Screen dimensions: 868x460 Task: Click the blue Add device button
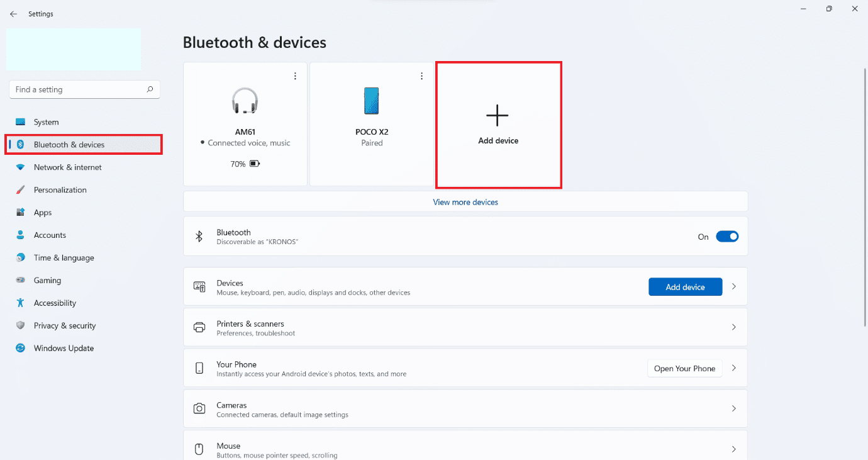[x=685, y=287]
